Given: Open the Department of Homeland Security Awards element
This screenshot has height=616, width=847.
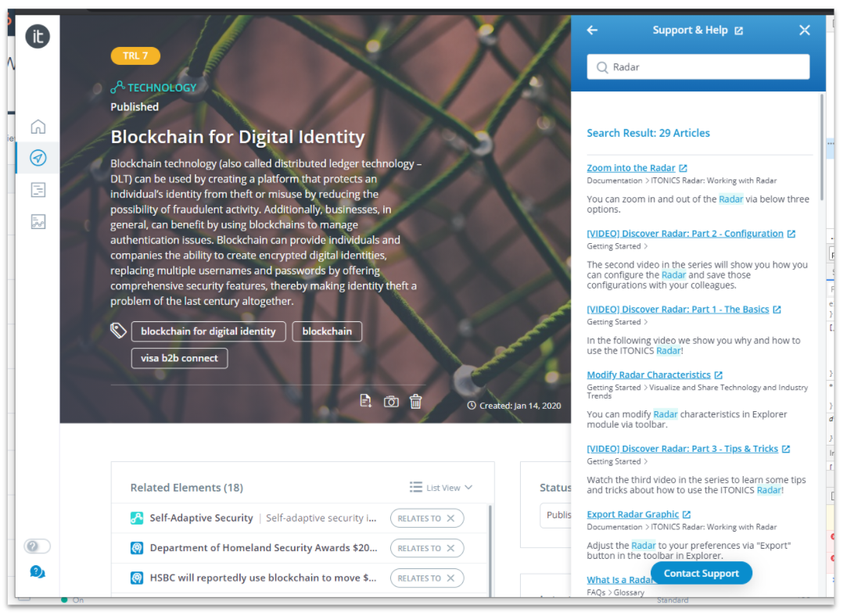Looking at the screenshot, I should click(264, 548).
